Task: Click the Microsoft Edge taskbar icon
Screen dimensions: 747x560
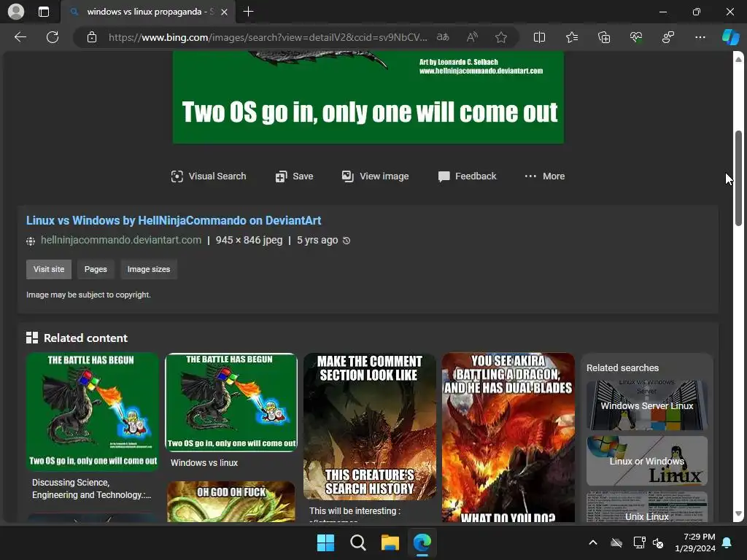Action: [x=422, y=542]
